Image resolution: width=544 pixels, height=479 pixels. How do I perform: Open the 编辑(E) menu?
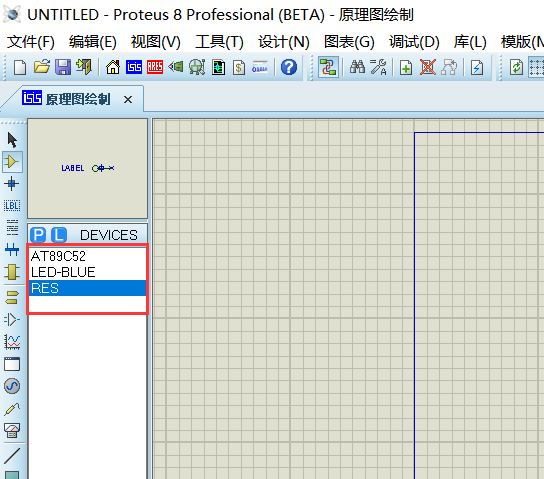tap(93, 42)
